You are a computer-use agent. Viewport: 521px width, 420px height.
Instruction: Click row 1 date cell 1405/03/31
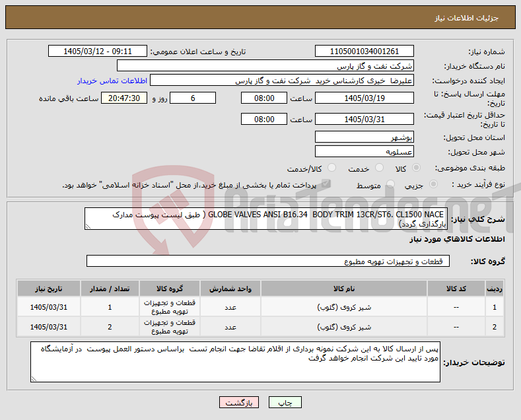(x=48, y=307)
